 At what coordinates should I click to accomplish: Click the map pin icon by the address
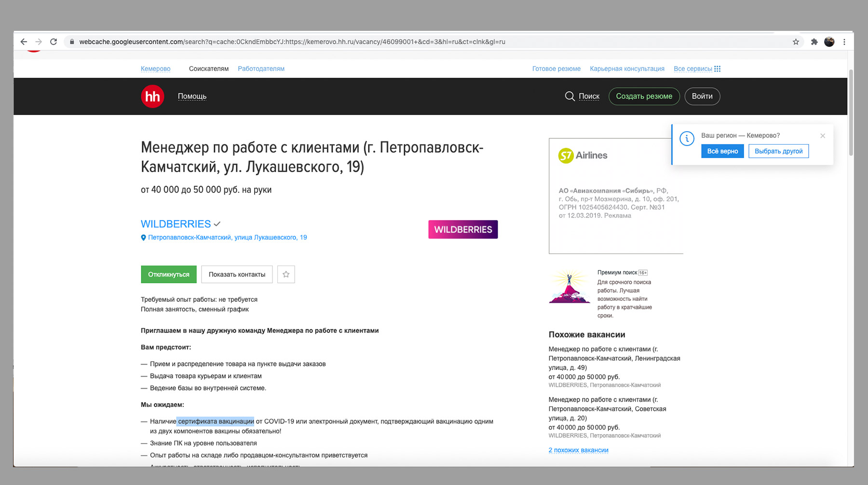(x=143, y=238)
